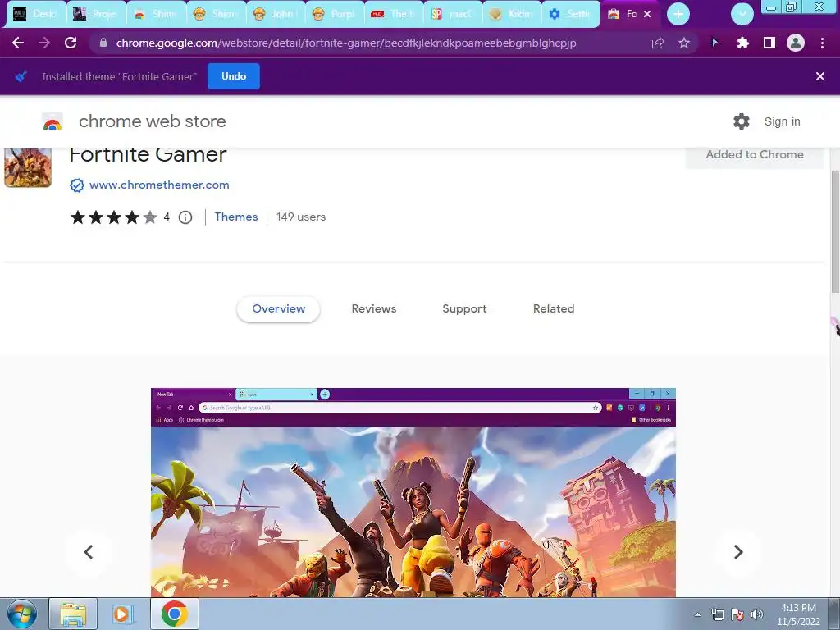Switch to the Desk tab
840x630 pixels.
coord(36,14)
